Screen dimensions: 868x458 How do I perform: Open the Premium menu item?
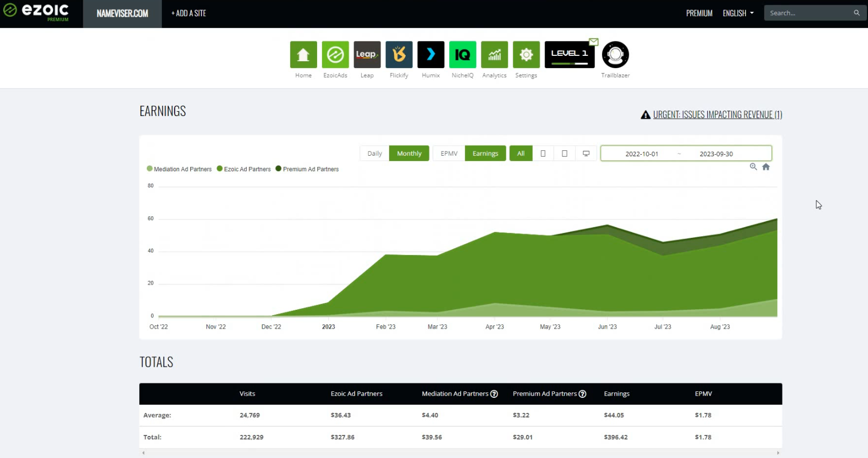[x=699, y=13]
